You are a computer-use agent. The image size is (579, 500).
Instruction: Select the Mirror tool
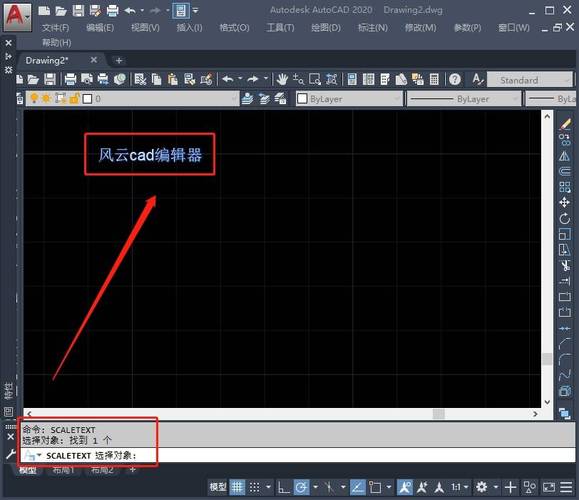click(x=564, y=155)
